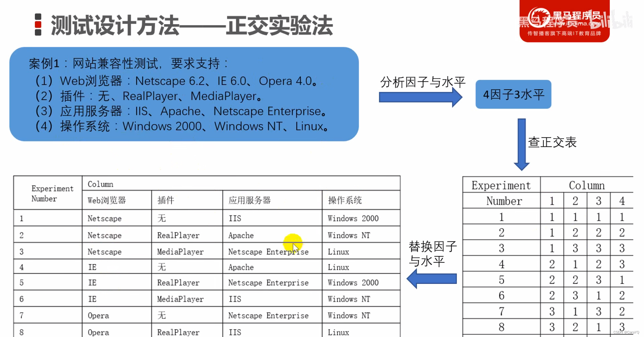Image resolution: width=644 pixels, height=337 pixels.
Task: Select Netscape Enterprise cell in experiment row 5
Action: [272, 282]
